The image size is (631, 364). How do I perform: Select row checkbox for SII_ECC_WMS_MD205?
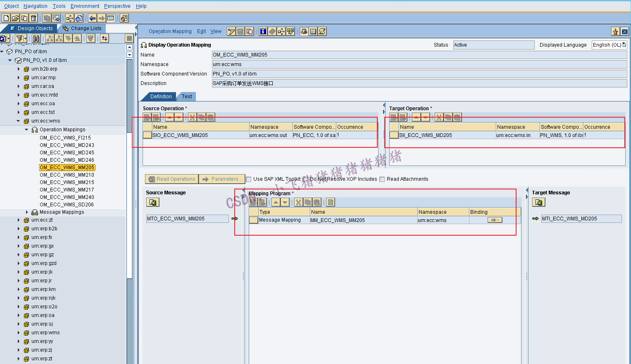[x=394, y=135]
